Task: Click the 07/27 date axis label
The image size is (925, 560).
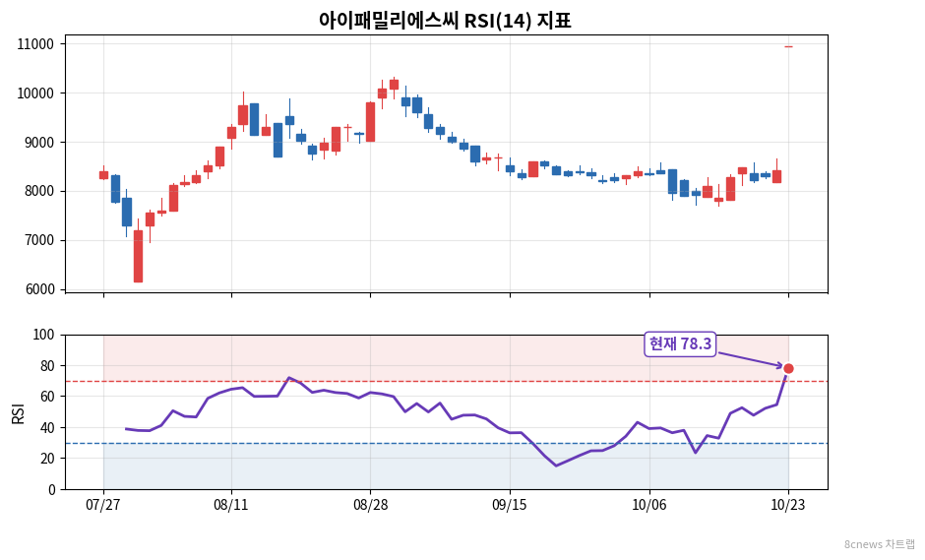Action: tap(103, 505)
